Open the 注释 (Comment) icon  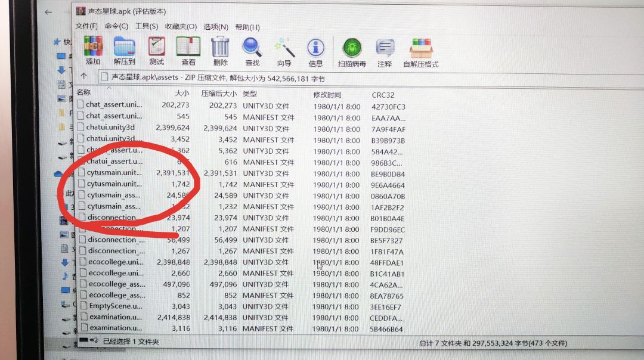[x=385, y=49]
